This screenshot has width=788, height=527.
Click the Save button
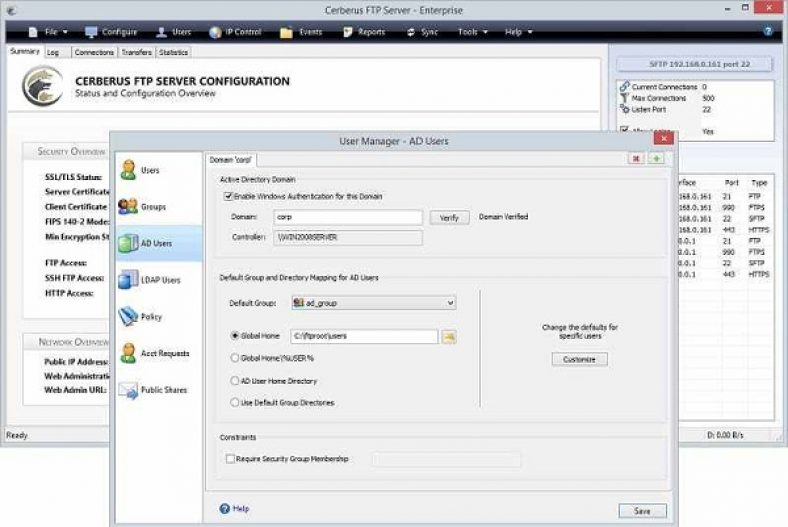[x=642, y=511]
